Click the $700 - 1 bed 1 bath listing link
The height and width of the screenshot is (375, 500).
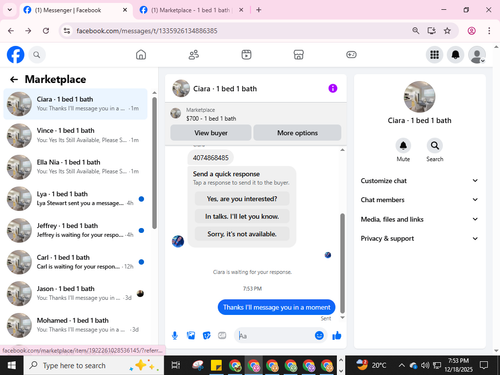coord(211,119)
